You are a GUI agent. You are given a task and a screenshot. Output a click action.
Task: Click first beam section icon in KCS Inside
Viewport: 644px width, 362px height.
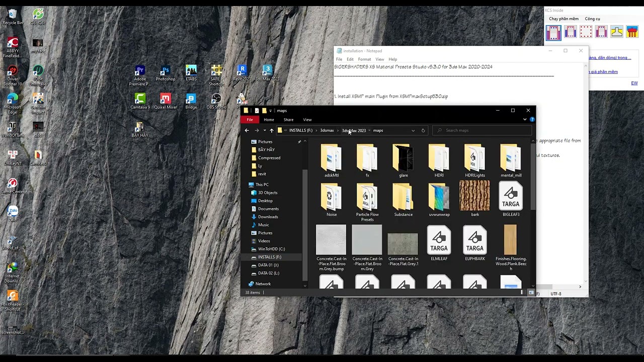tap(553, 33)
